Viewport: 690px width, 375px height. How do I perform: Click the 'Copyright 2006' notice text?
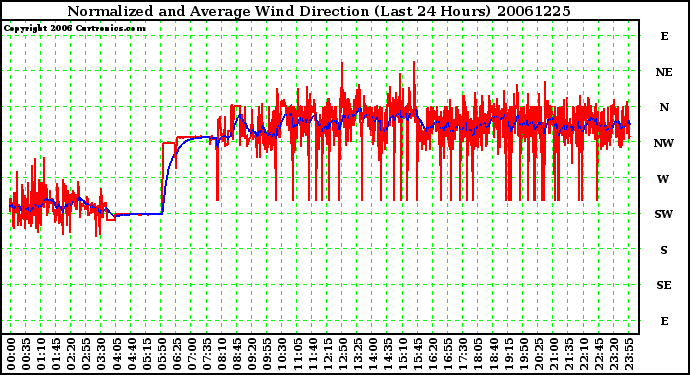pyautogui.click(x=38, y=28)
